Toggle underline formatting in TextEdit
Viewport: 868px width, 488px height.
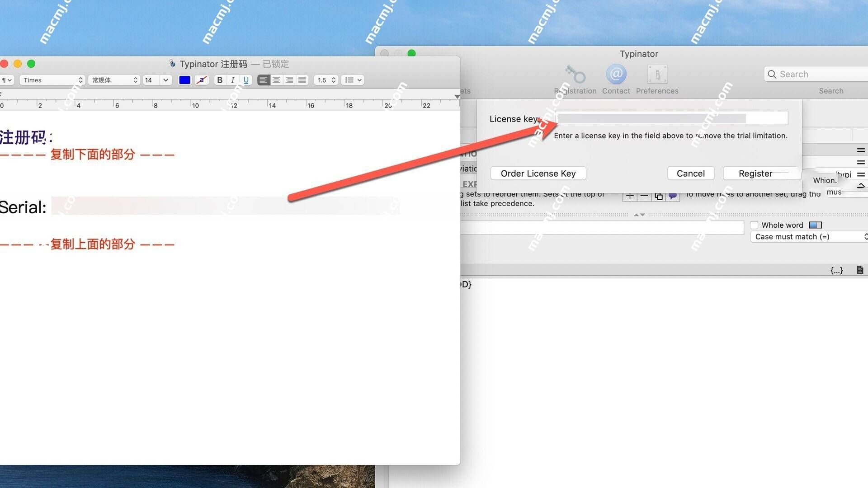(246, 80)
